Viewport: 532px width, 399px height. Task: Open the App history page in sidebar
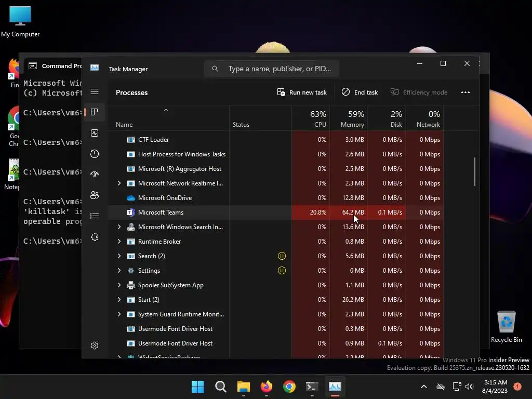coord(95,154)
